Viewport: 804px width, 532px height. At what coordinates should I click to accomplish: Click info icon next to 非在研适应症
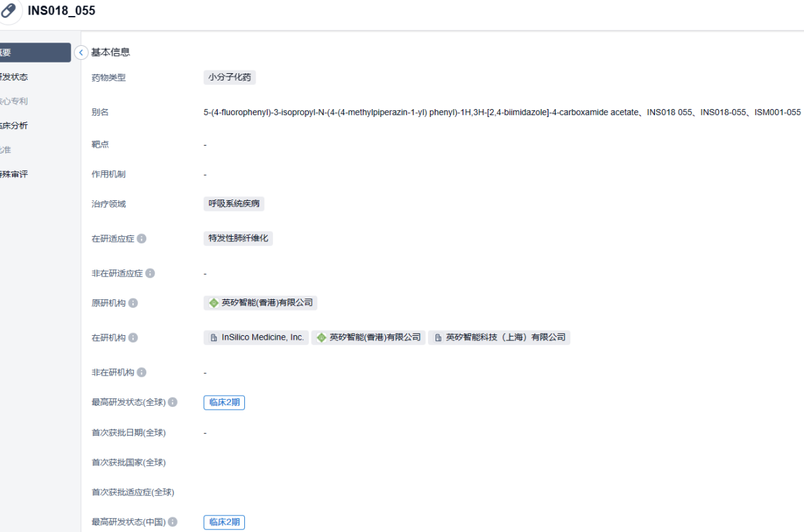pyautogui.click(x=150, y=273)
